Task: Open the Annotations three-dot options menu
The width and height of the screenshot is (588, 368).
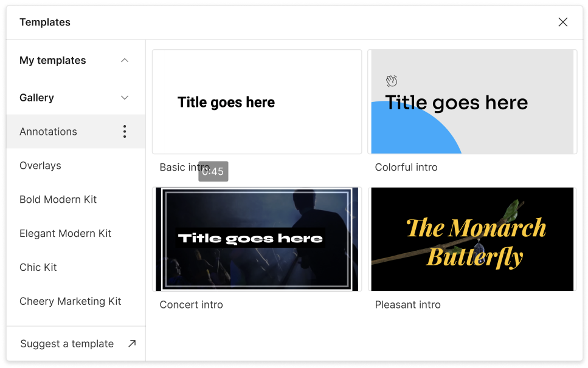Action: 125,132
